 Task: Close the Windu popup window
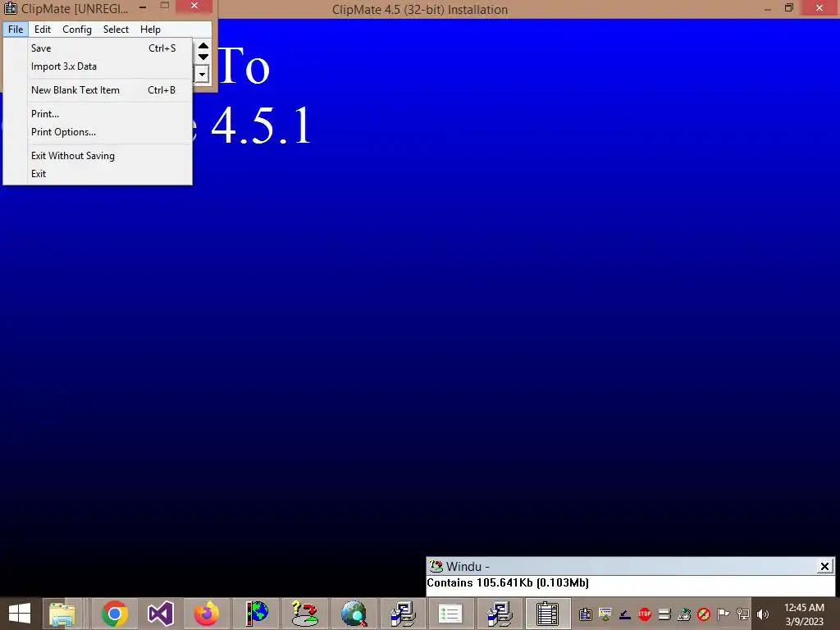[x=824, y=566]
